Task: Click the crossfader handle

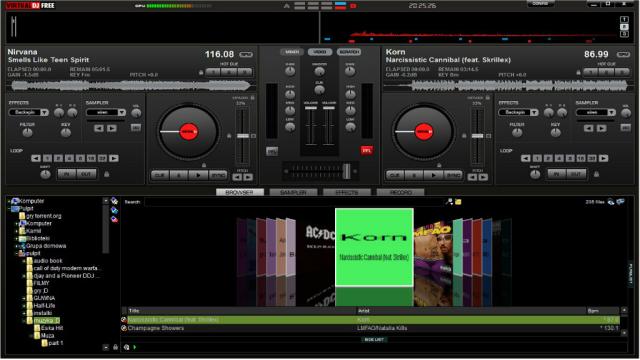Action: pos(347,171)
